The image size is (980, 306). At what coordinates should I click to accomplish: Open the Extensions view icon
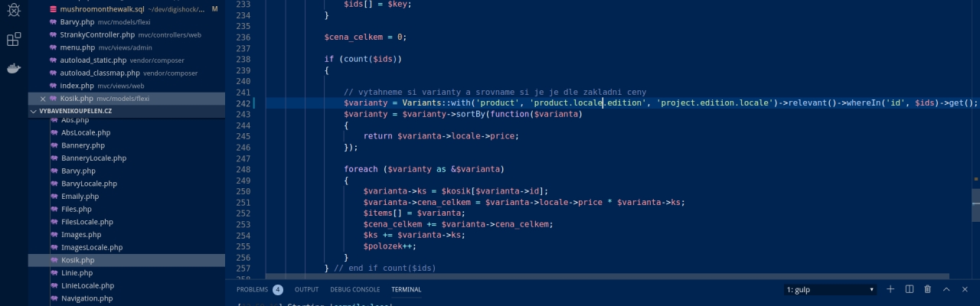point(14,39)
